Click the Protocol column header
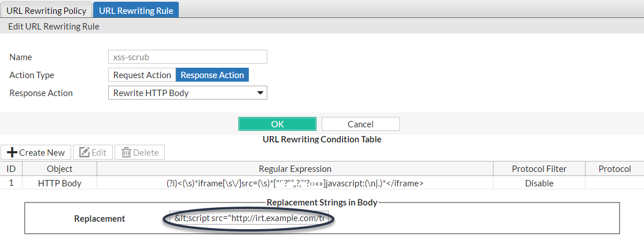This screenshot has width=644, height=235. 614,169
